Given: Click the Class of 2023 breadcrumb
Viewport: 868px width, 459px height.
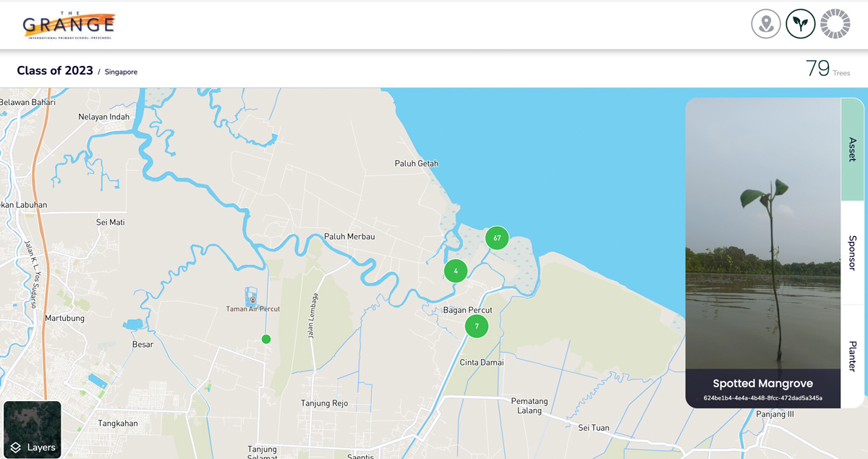Looking at the screenshot, I should point(55,71).
